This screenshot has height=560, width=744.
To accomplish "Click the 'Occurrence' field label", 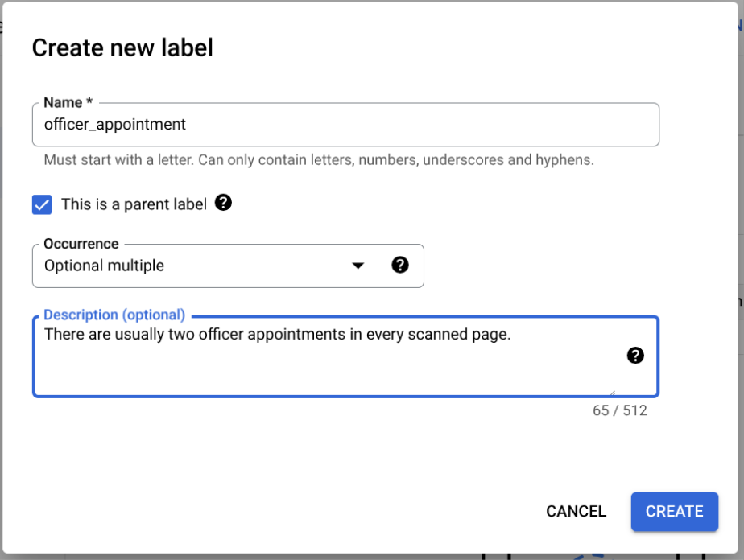I will pyautogui.click(x=81, y=244).
